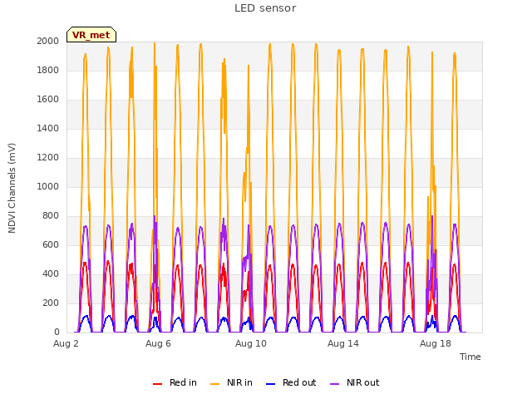Click the LED sensor chart title
This screenshot has width=532, height=399.
click(x=265, y=8)
